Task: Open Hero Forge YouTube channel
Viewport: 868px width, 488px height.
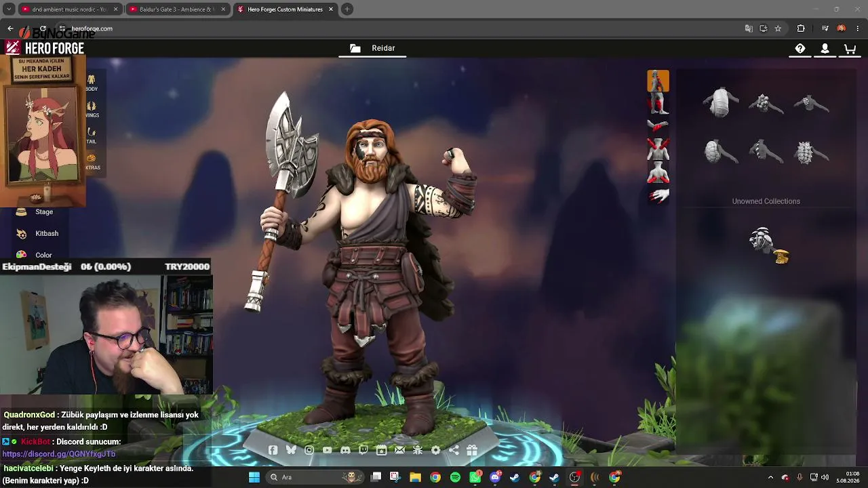Action: (x=328, y=450)
